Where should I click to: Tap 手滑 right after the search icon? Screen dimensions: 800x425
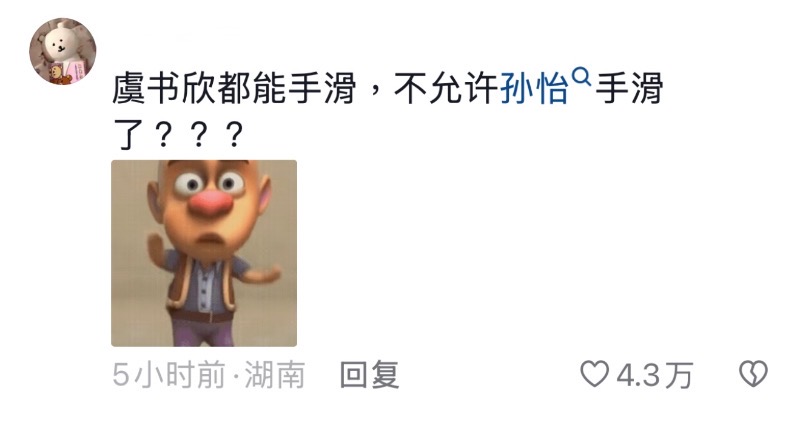(629, 88)
